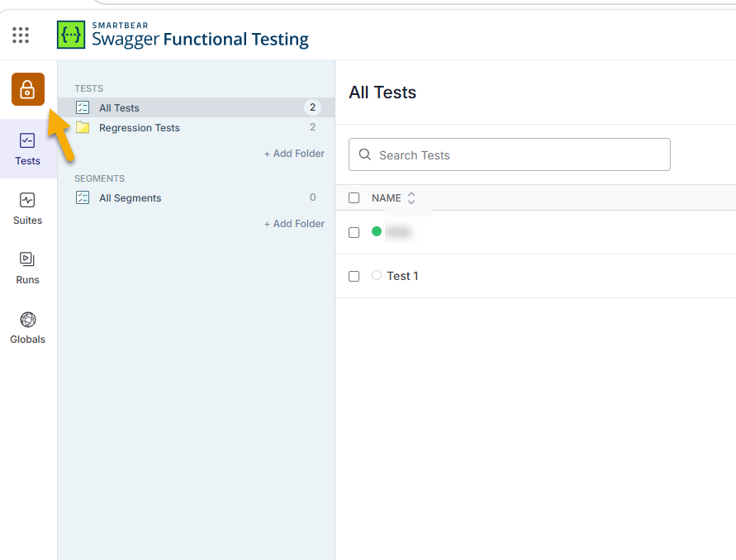Toggle the select-all checkbox beside NAME

click(354, 198)
